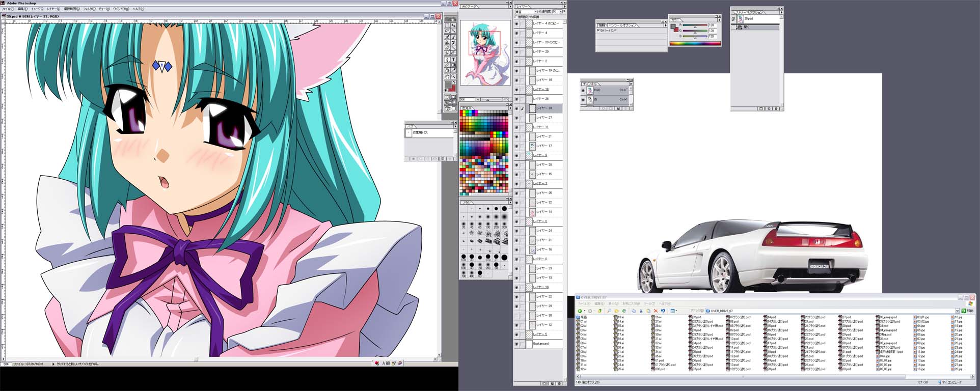
Task: Click the Search icon in Explorer toolbar
Action: pyautogui.click(x=609, y=311)
